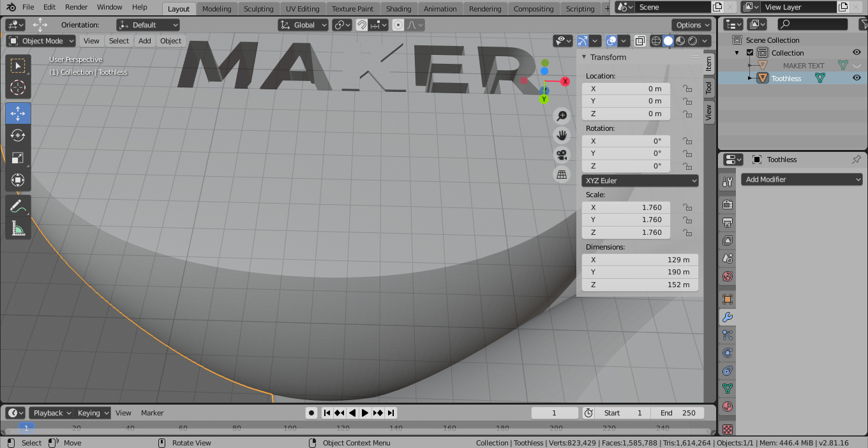Open the Playback dropdown in timeline
Viewport: 868px width, 448px height.
coord(51,413)
